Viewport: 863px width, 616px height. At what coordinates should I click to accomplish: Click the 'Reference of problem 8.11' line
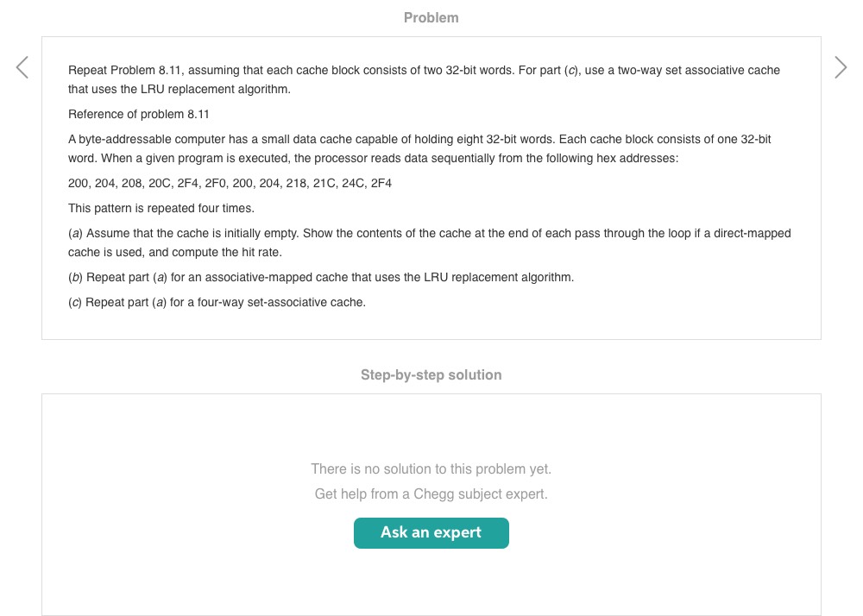pyautogui.click(x=139, y=114)
